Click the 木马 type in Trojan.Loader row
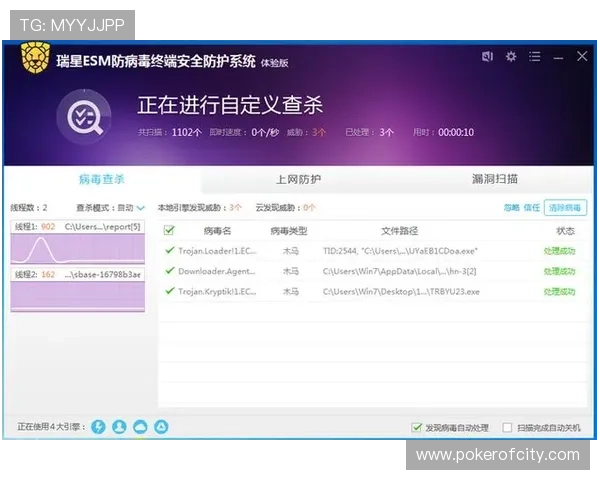This screenshot has height=480, width=600. coord(290,251)
